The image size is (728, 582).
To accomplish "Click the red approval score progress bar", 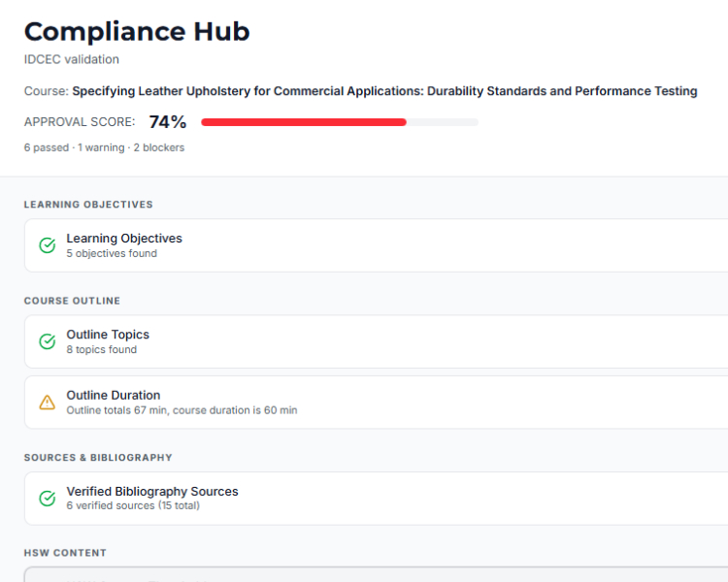I will click(303, 122).
